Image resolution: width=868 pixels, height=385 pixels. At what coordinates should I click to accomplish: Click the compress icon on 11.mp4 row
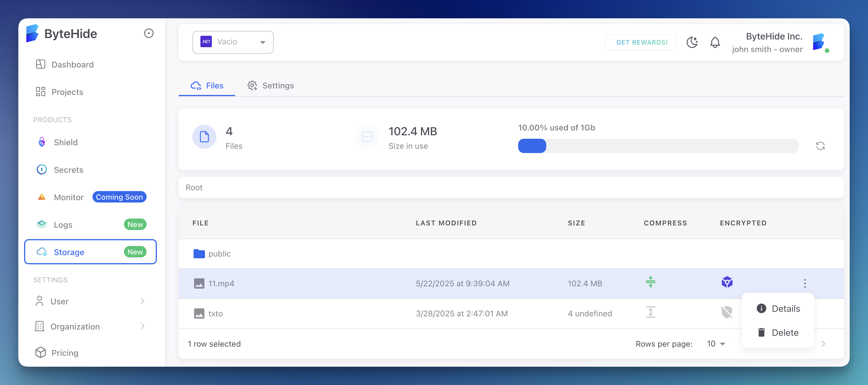pos(650,283)
